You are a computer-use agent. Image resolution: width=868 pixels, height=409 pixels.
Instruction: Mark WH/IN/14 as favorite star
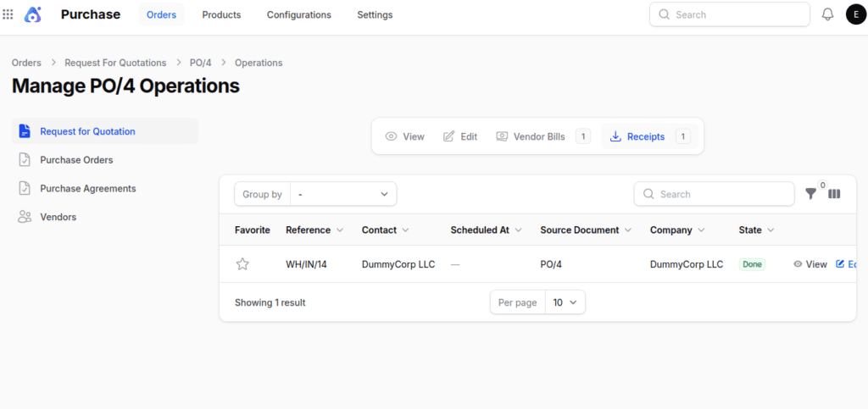tap(242, 264)
